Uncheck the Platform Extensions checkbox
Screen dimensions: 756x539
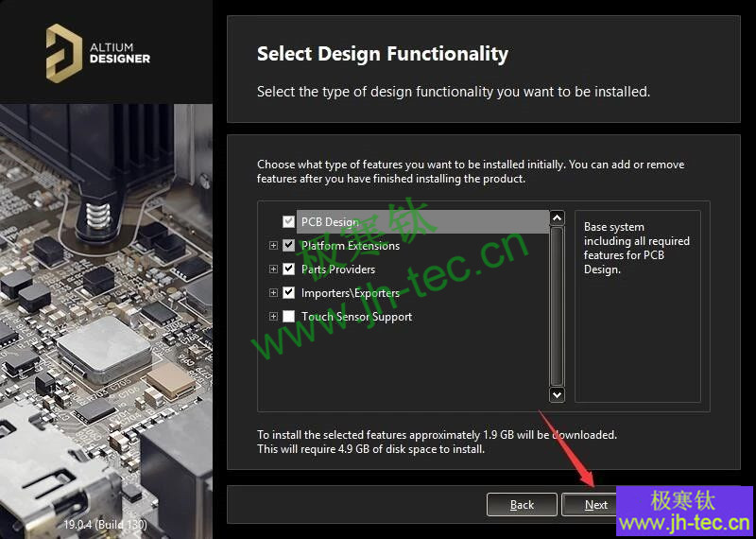[x=288, y=245]
